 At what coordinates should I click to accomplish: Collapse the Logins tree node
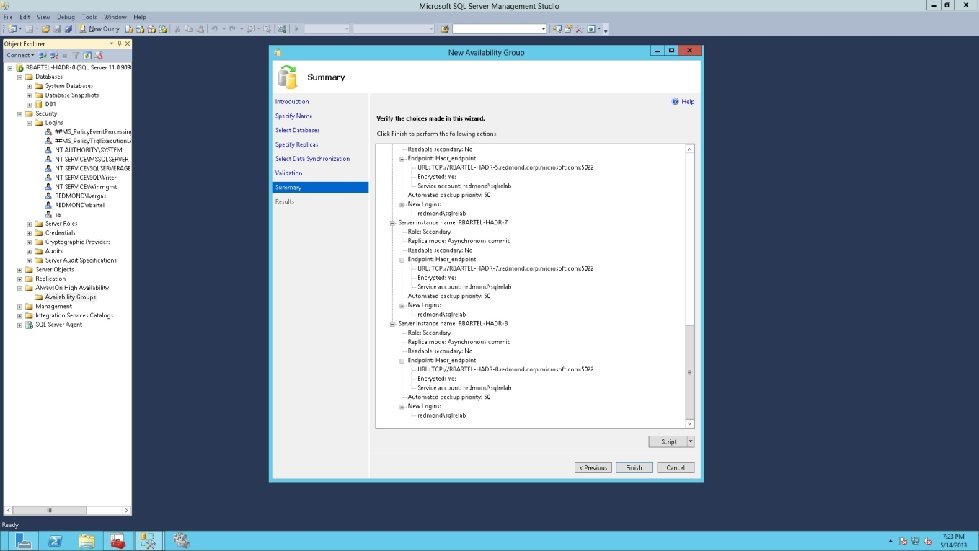click(x=29, y=123)
